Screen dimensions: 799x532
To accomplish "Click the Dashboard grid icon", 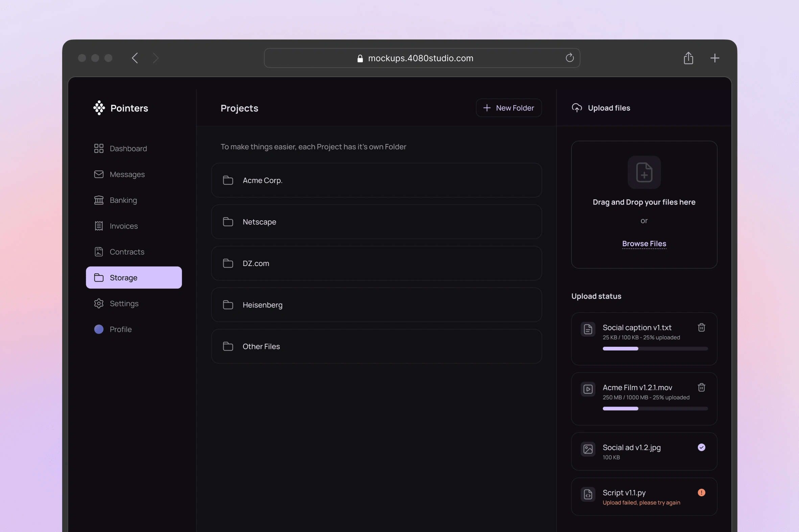I will (x=99, y=149).
